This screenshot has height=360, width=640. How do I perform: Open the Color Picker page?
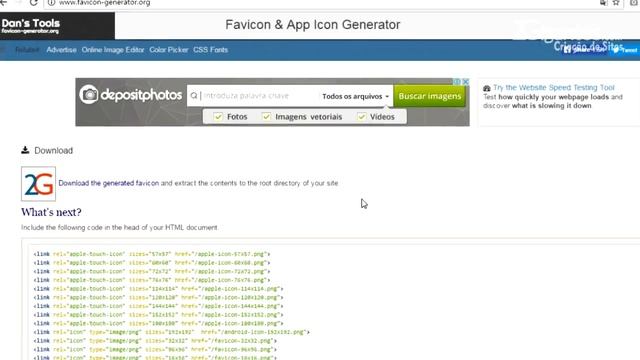pyautogui.click(x=169, y=50)
